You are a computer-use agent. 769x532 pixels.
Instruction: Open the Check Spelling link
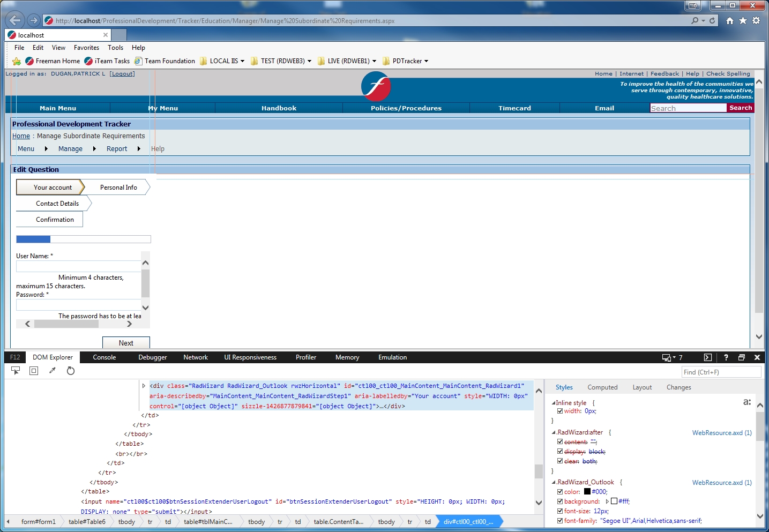tap(728, 74)
